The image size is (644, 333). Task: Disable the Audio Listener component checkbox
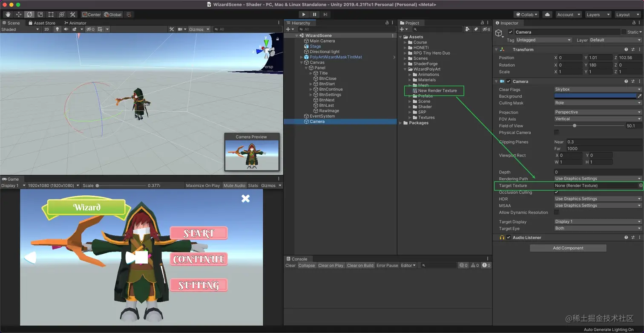pyautogui.click(x=509, y=237)
